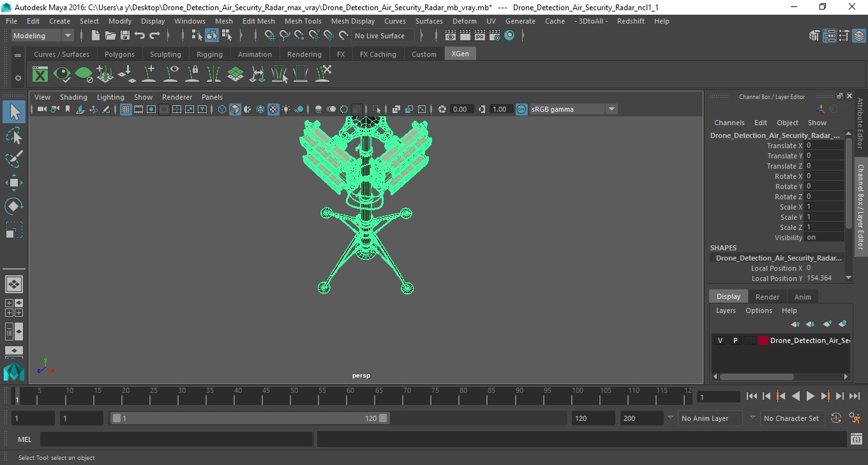Screen dimensions: 868x465
Task: Click the time range slider bar
Action: tap(250, 418)
